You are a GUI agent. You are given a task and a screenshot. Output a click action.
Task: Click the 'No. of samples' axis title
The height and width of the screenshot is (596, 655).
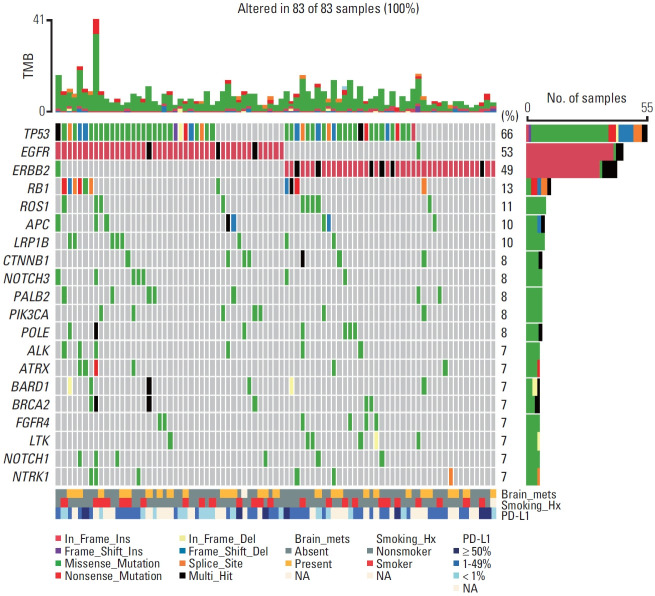[x=586, y=98]
